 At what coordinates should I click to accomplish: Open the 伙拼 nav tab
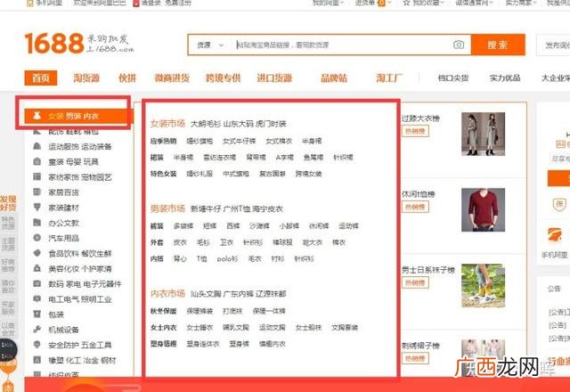click(x=127, y=78)
